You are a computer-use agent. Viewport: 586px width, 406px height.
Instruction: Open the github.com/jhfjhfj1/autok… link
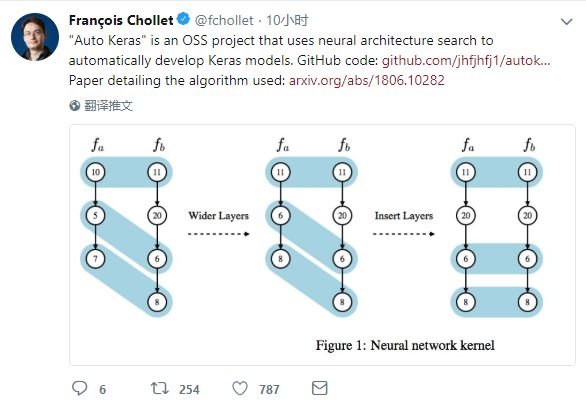point(466,60)
